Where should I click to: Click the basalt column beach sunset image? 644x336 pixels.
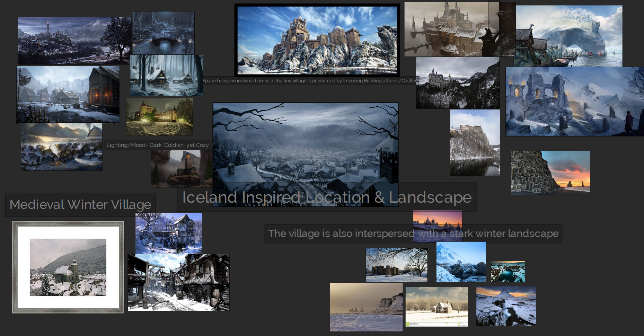tap(550, 172)
